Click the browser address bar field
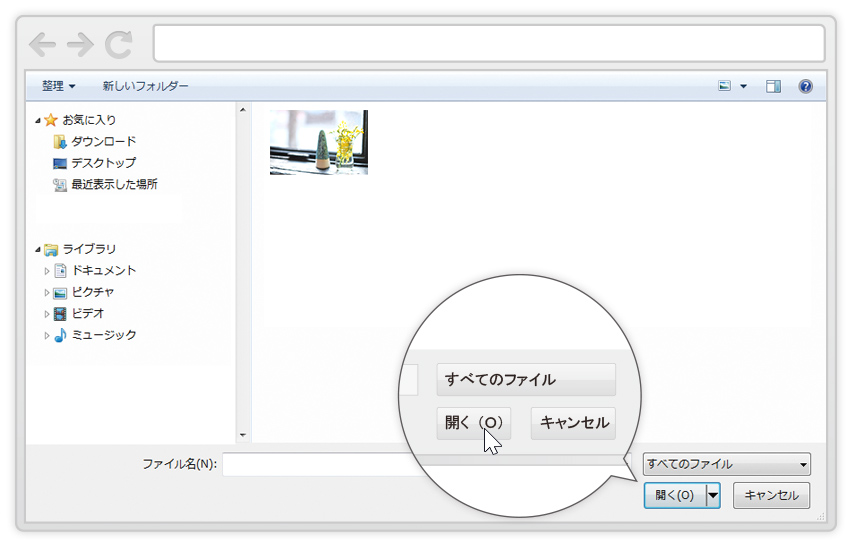The width and height of the screenshot is (848, 549). (488, 44)
